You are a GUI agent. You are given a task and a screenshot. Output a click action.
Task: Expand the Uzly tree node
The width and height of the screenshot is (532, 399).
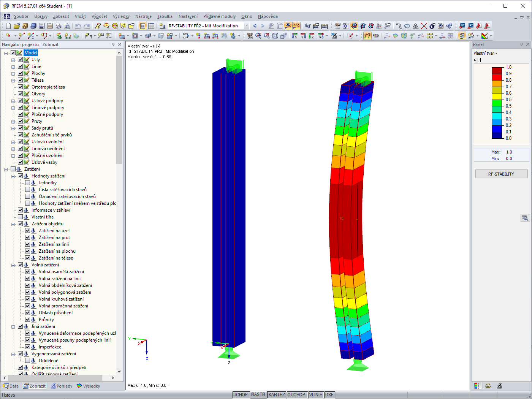(x=13, y=60)
